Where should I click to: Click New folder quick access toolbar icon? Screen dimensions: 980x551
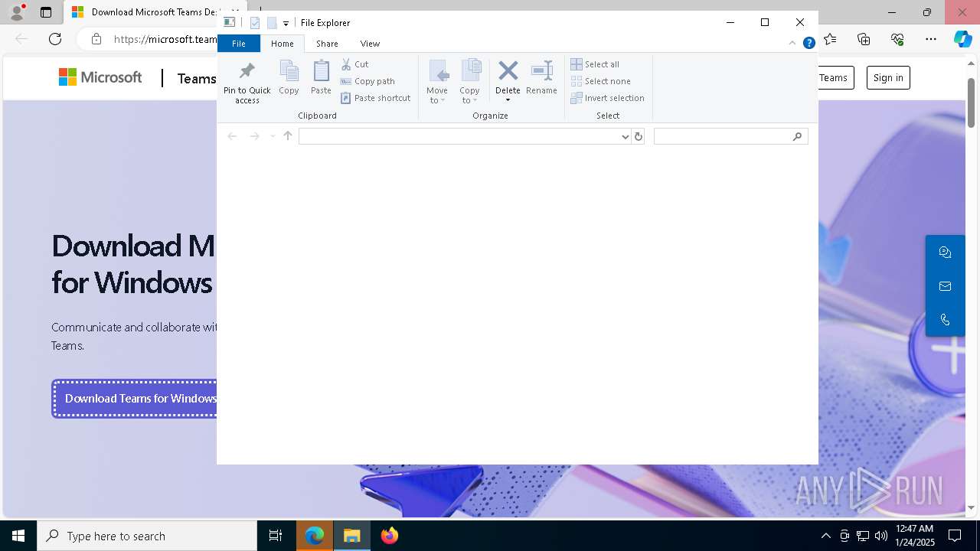coord(271,23)
